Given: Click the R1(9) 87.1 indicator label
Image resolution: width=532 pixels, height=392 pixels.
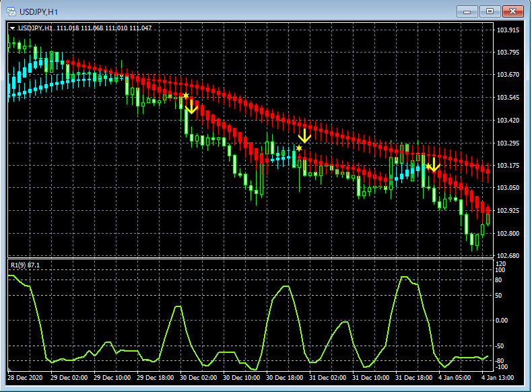Looking at the screenshot, I should [x=25, y=265].
